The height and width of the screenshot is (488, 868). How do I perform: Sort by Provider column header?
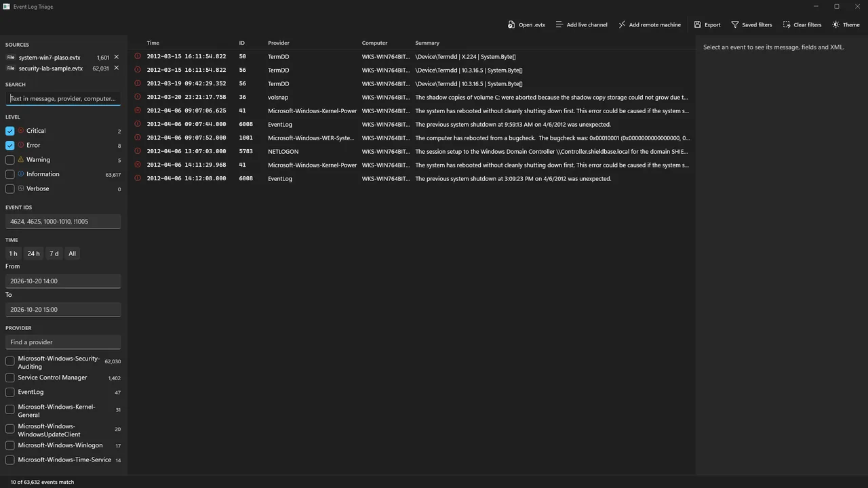(x=279, y=43)
